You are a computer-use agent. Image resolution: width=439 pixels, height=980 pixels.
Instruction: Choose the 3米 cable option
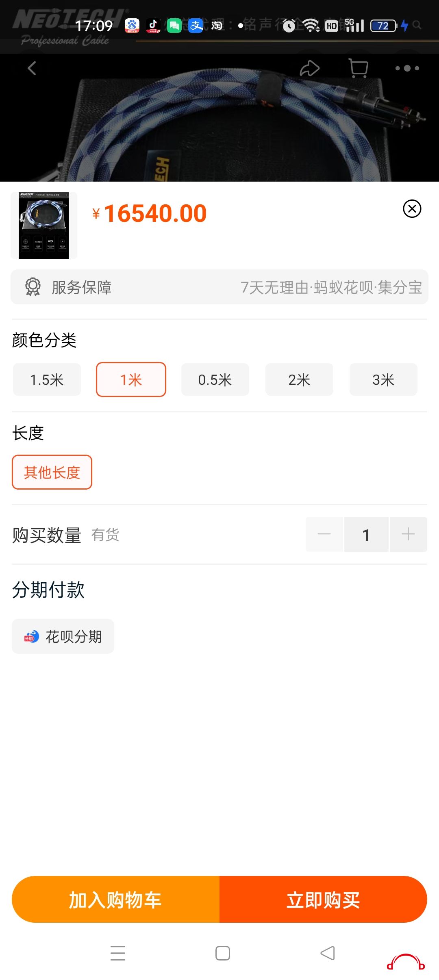point(383,379)
